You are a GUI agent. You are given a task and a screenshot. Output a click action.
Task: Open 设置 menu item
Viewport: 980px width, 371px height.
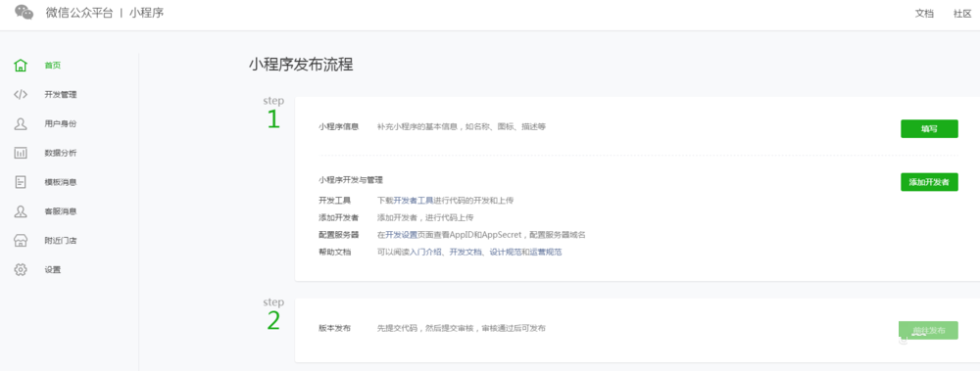point(53,270)
